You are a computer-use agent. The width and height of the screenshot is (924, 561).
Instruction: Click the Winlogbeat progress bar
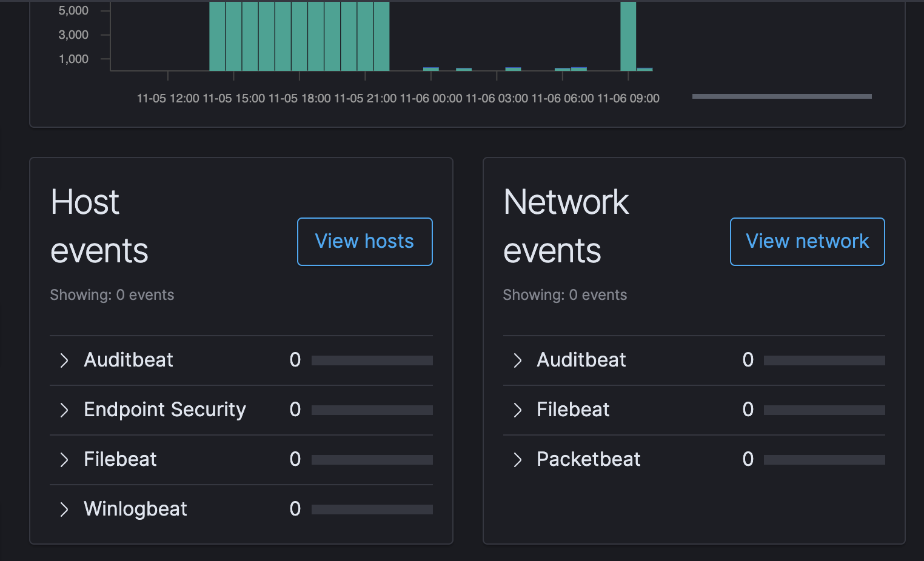(x=372, y=510)
